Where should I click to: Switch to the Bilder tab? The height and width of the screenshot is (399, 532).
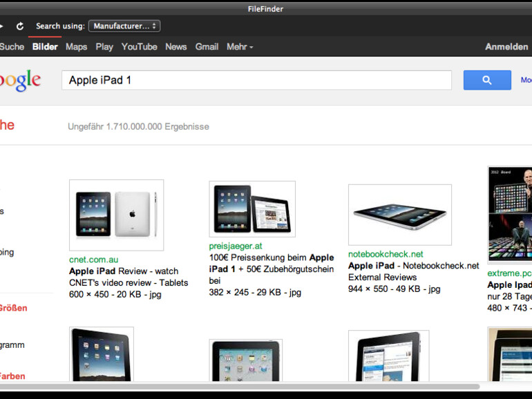click(x=45, y=47)
